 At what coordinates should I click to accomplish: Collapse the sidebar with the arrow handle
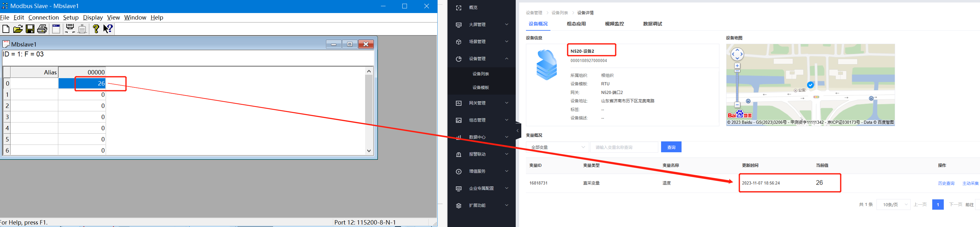[x=517, y=131]
